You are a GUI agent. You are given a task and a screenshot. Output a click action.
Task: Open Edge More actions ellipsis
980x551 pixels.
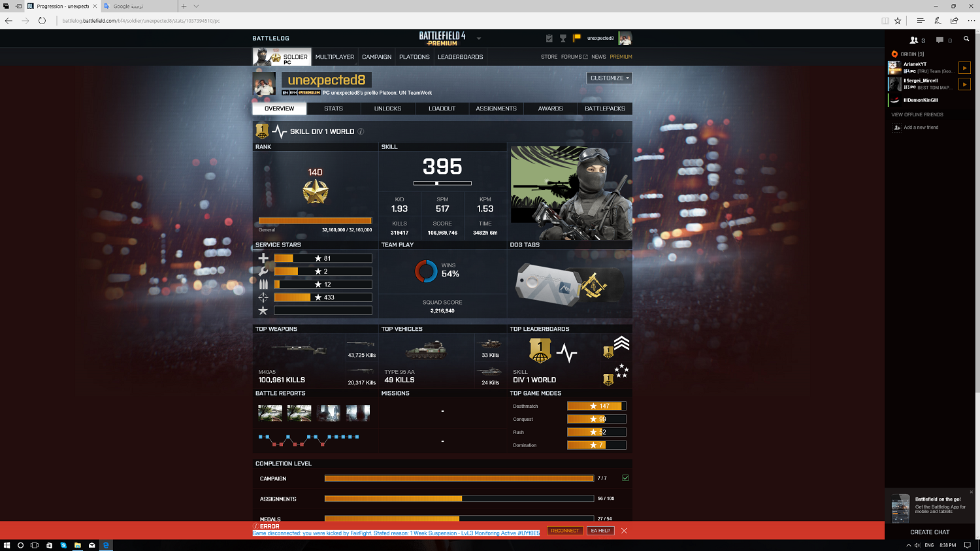click(972, 21)
